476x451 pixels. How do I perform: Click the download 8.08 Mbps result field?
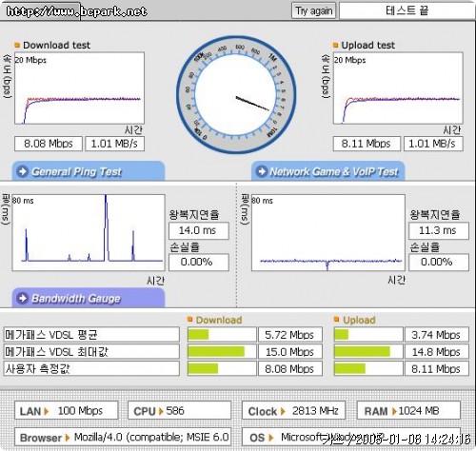point(49,144)
